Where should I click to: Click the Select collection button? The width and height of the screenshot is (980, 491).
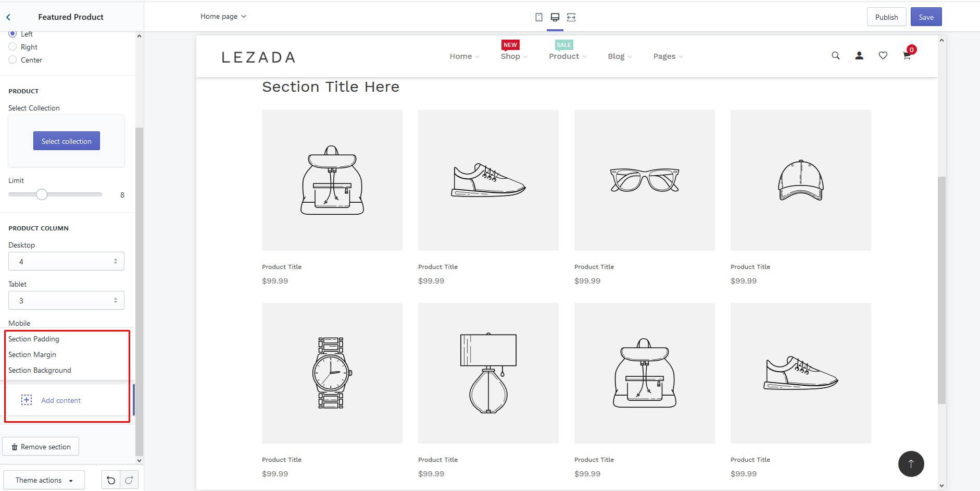point(67,141)
